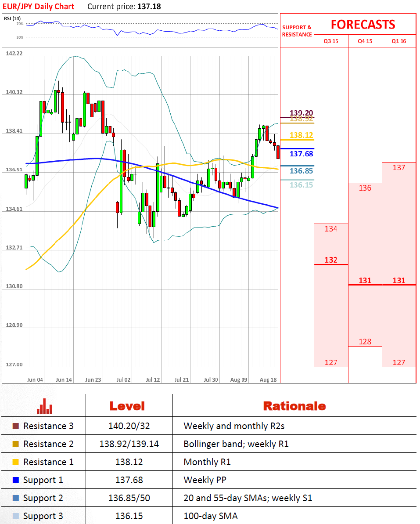Click the 138.12 level label beside chart
Screen dimensions: 420x524
pyautogui.click(x=301, y=135)
